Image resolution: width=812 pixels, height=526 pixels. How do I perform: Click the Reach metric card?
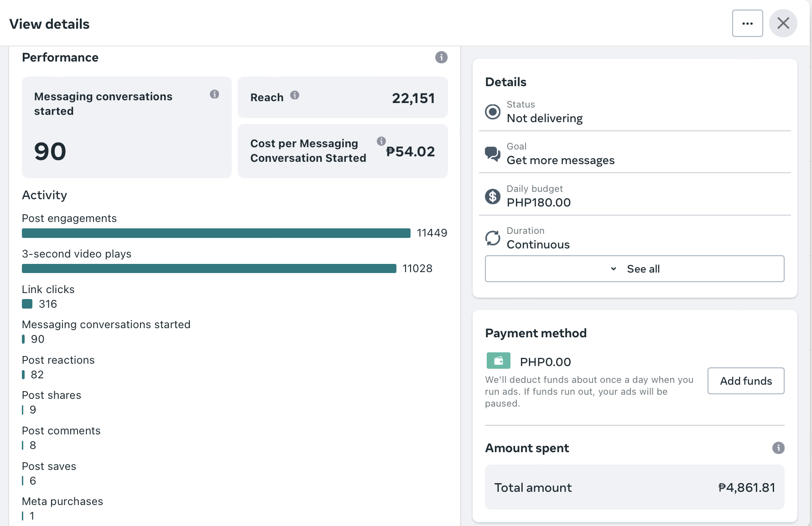[x=343, y=98]
